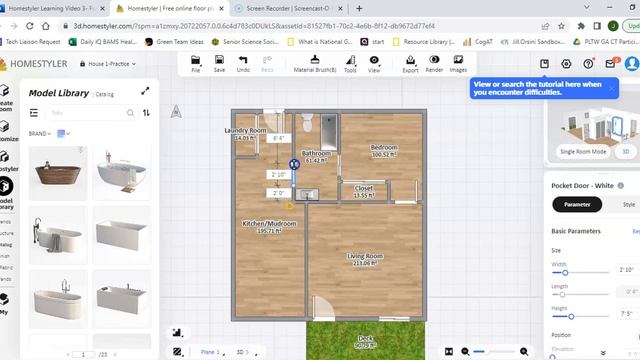Image resolution: width=640 pixels, height=360 pixels.
Task: Open the help question-mark icon
Action: click(x=588, y=64)
